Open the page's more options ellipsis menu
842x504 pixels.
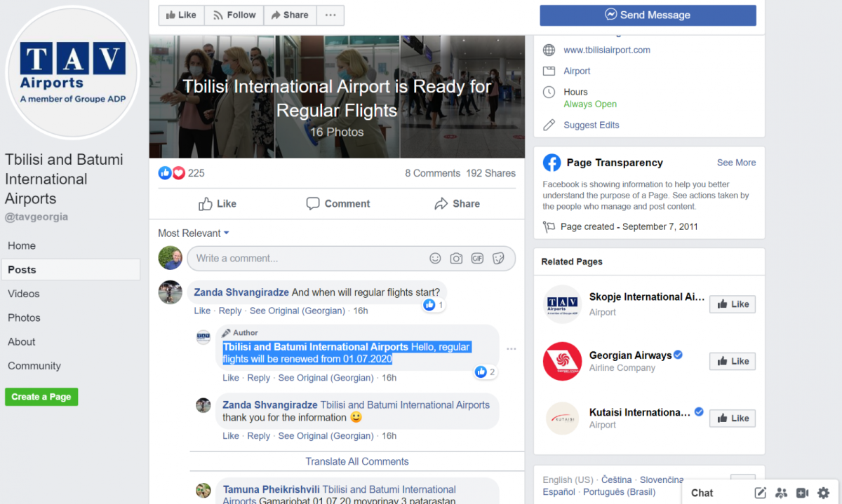(x=330, y=15)
